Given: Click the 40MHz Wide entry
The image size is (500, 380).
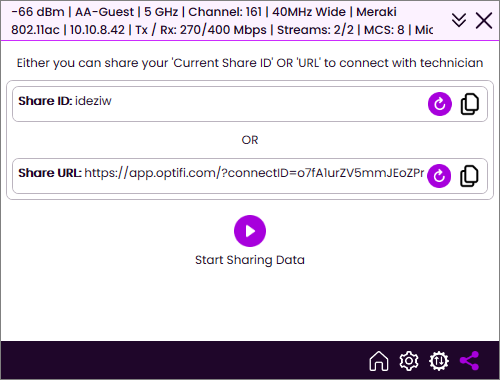Looking at the screenshot, I should 309,12.
